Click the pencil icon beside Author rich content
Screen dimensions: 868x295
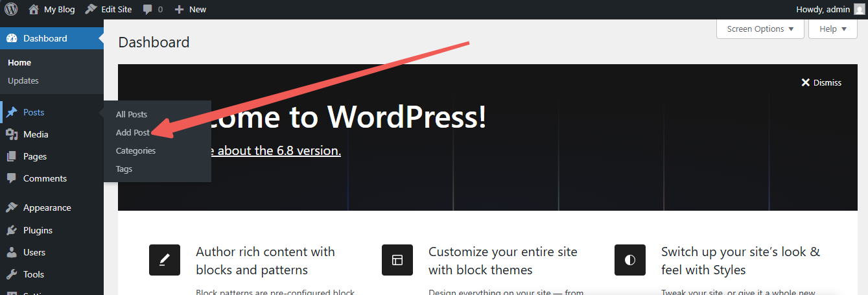165,260
